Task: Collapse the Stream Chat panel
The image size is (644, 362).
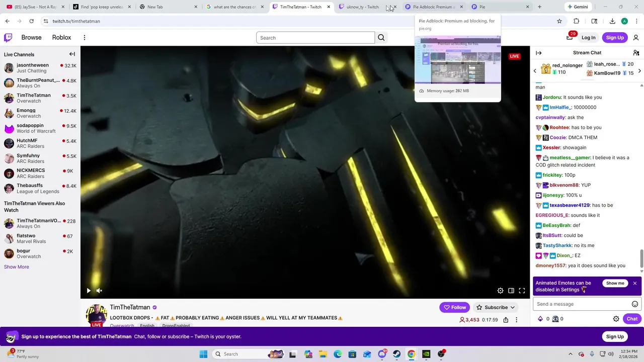Action: [539, 53]
